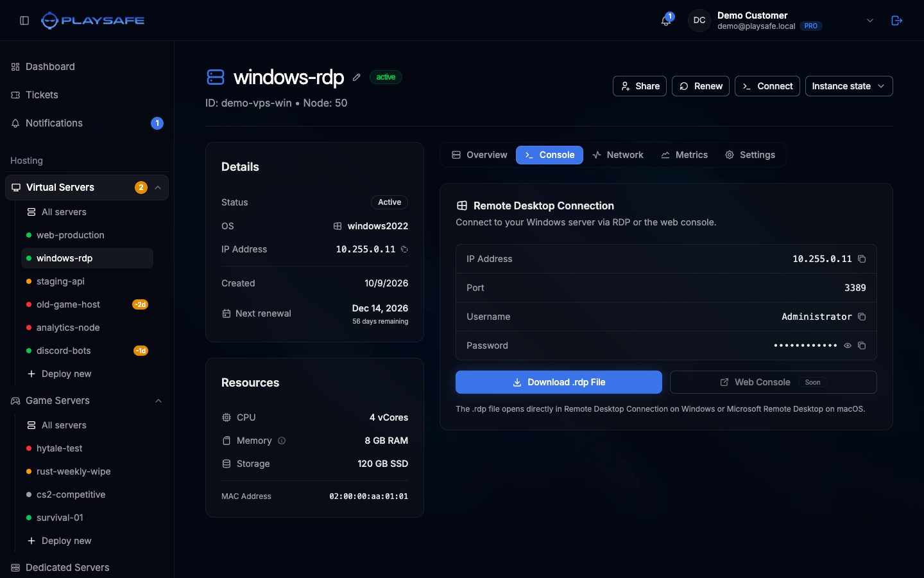This screenshot has width=924, height=578.
Task: Click the windows-rdp server icon in title
Action: 216,77
